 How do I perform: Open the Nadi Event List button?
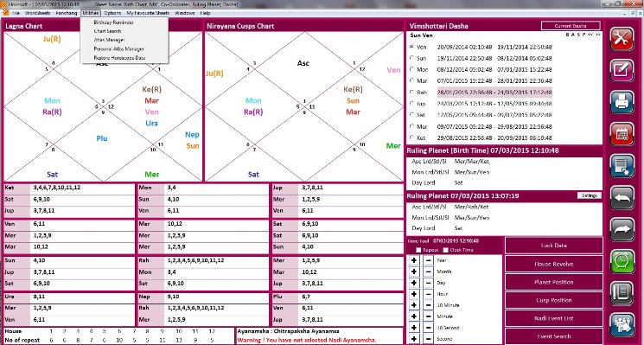pyautogui.click(x=553, y=318)
